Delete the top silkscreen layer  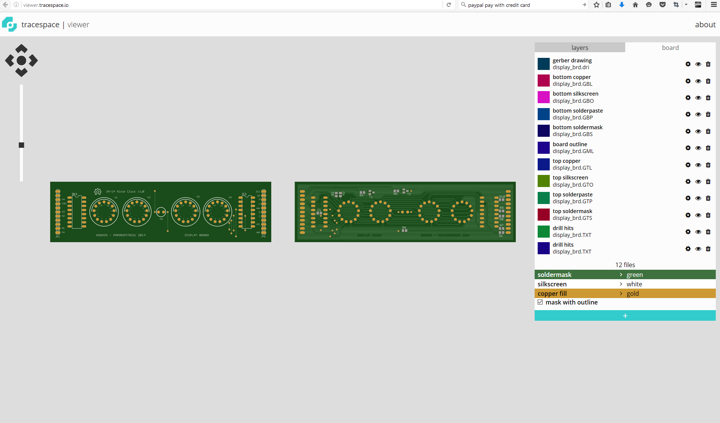coord(708,181)
